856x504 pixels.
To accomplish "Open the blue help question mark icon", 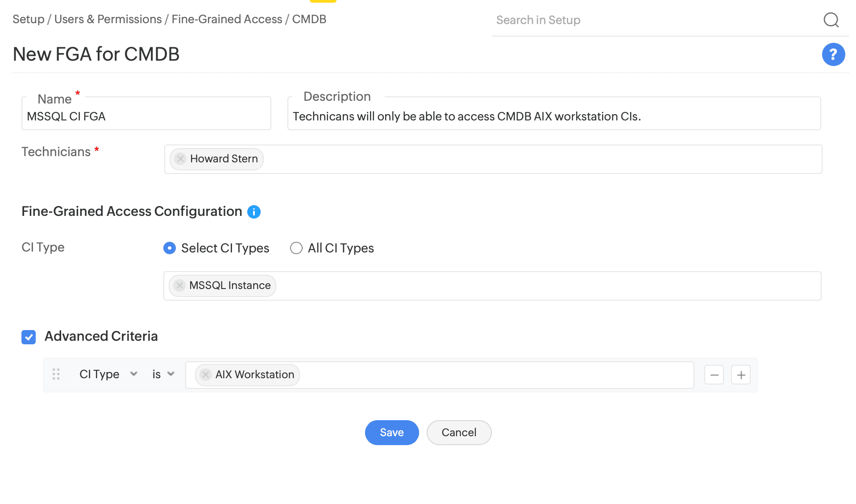I will [833, 54].
